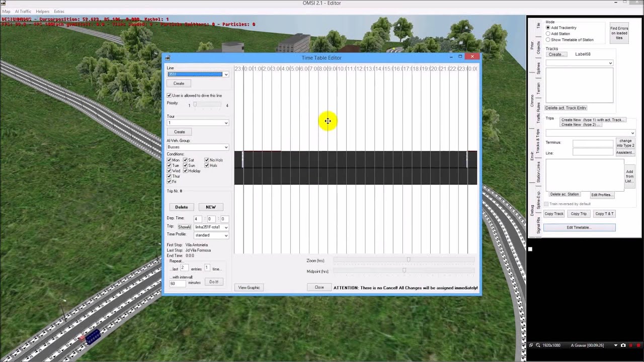Open the AI-Veh.-Group dropdown showing Busses

click(x=198, y=147)
